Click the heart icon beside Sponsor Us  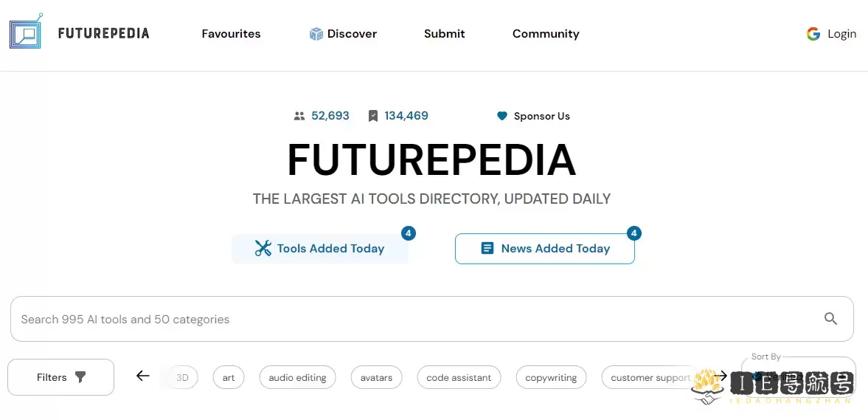[x=502, y=117]
